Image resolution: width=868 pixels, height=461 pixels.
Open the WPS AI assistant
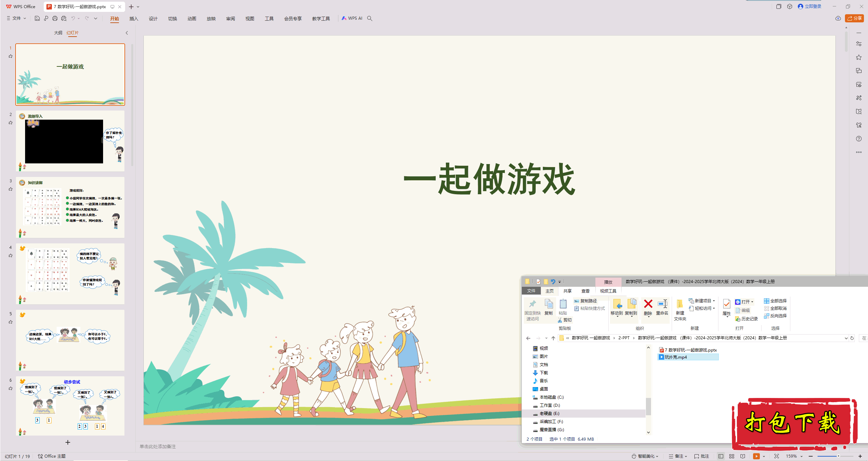click(352, 18)
